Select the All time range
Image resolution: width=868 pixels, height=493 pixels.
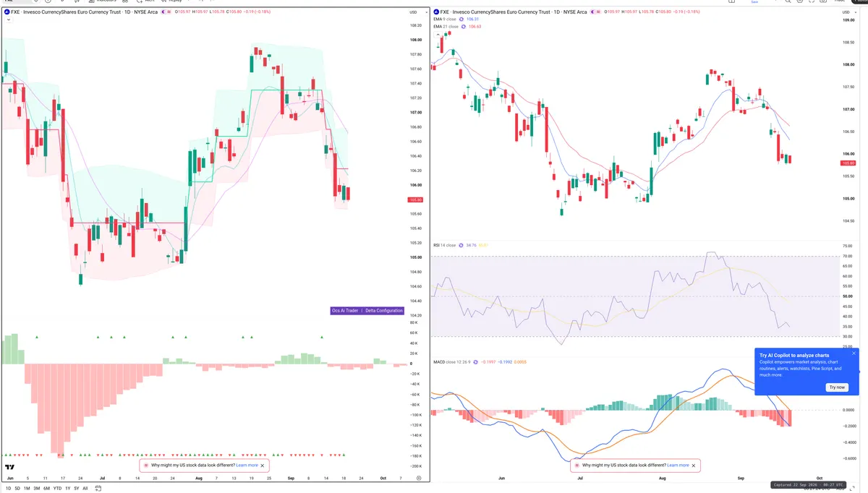coord(85,489)
